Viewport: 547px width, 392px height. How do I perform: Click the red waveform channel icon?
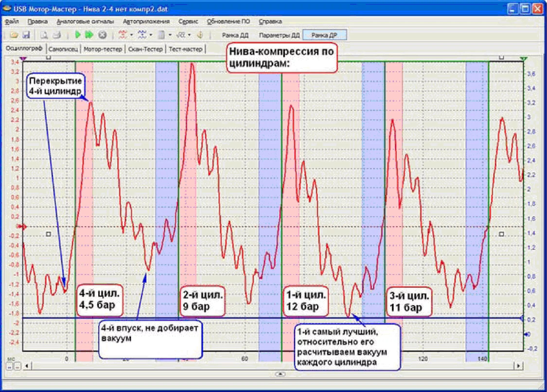[x=123, y=35]
